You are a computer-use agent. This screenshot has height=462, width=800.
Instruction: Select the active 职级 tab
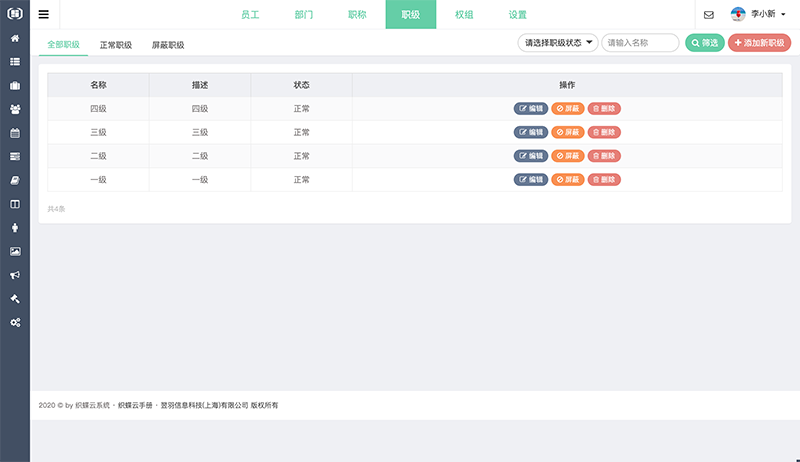[411, 15]
